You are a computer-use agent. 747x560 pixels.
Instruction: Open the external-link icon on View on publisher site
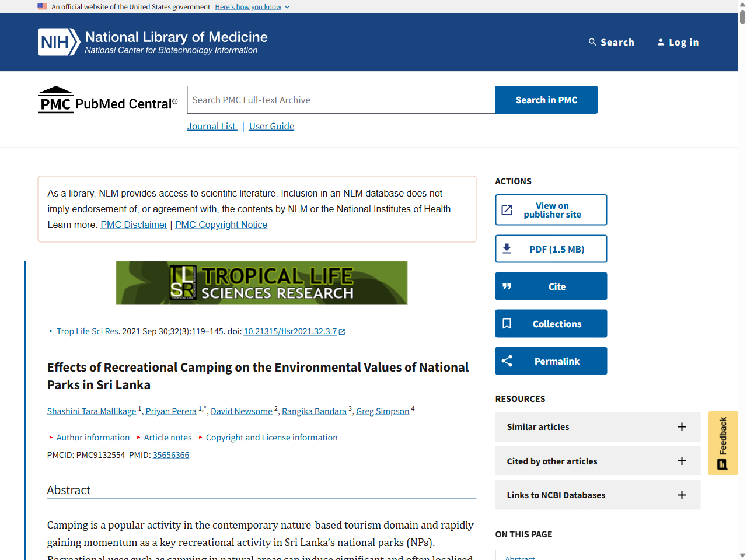pos(507,209)
